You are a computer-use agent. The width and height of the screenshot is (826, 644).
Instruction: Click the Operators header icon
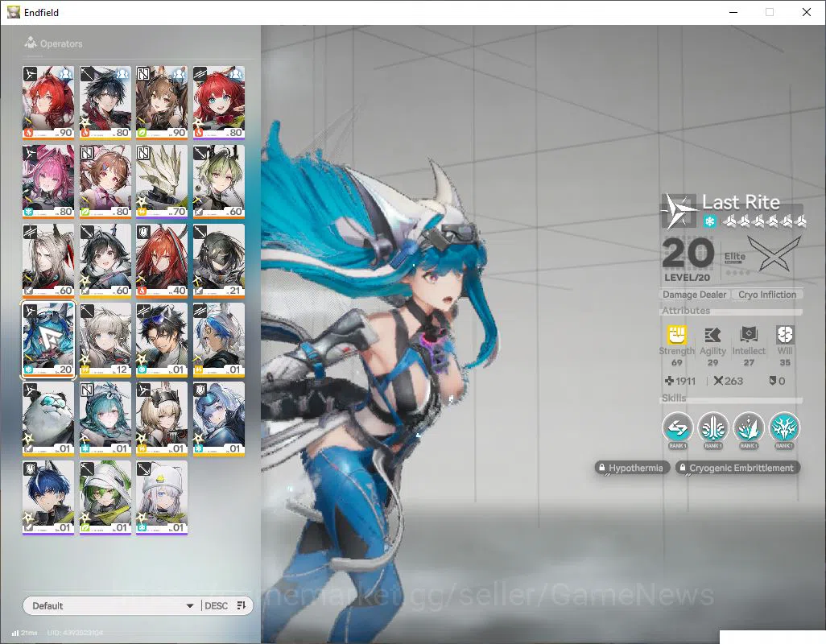[x=31, y=43]
